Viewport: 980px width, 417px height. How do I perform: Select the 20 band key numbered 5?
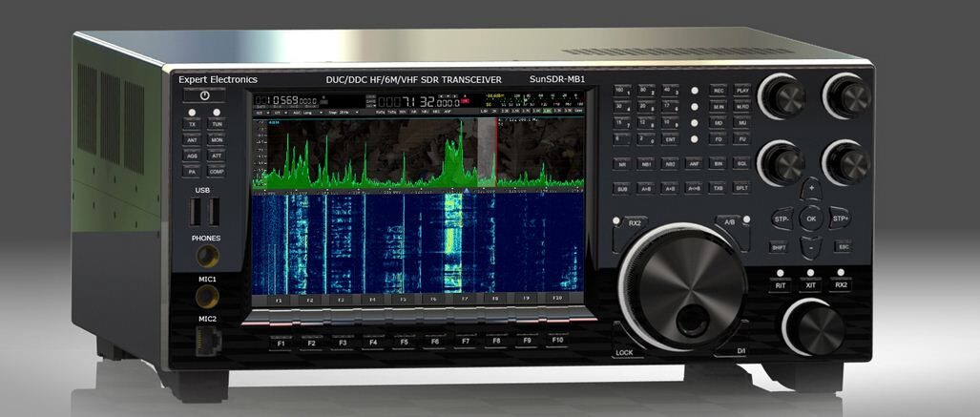(645, 107)
